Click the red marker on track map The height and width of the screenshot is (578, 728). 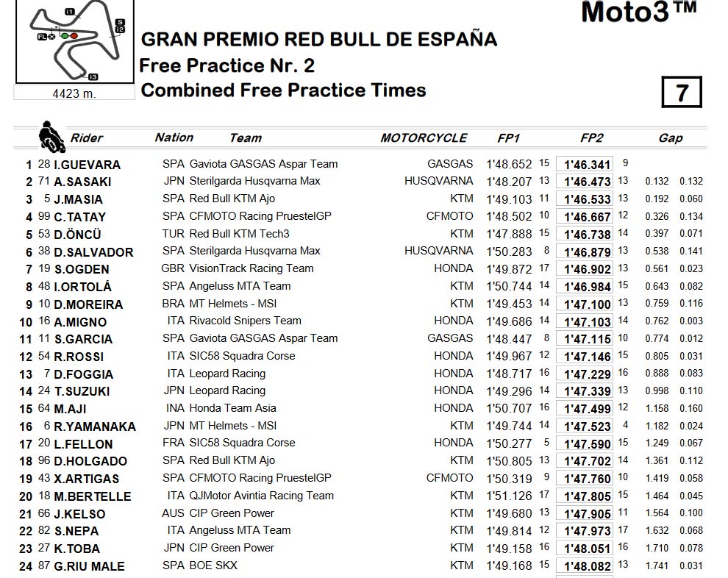coord(74,36)
